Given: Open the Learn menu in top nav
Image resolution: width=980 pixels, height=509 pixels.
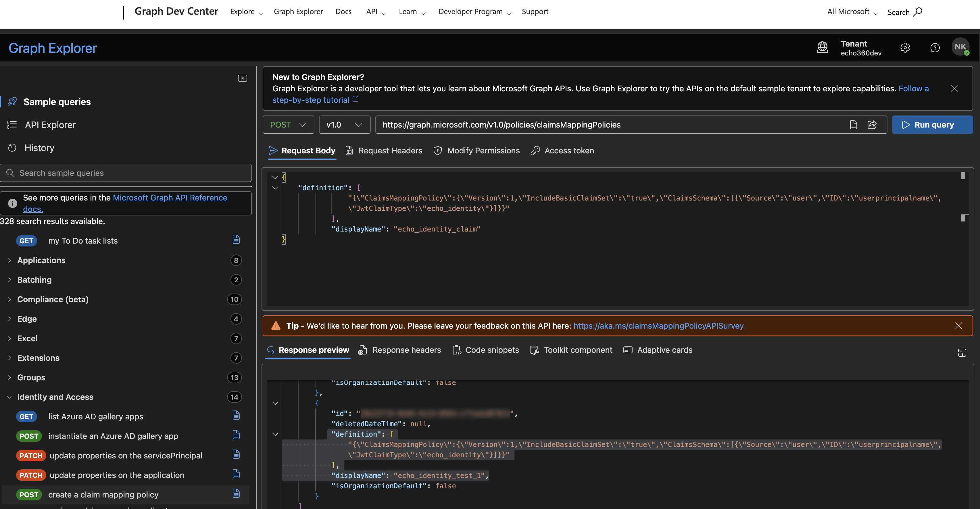Looking at the screenshot, I should (412, 12).
